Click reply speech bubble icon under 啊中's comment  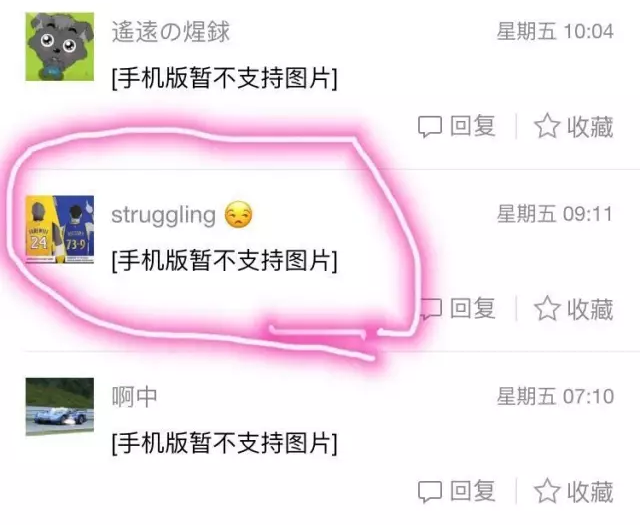pyautogui.click(x=430, y=491)
